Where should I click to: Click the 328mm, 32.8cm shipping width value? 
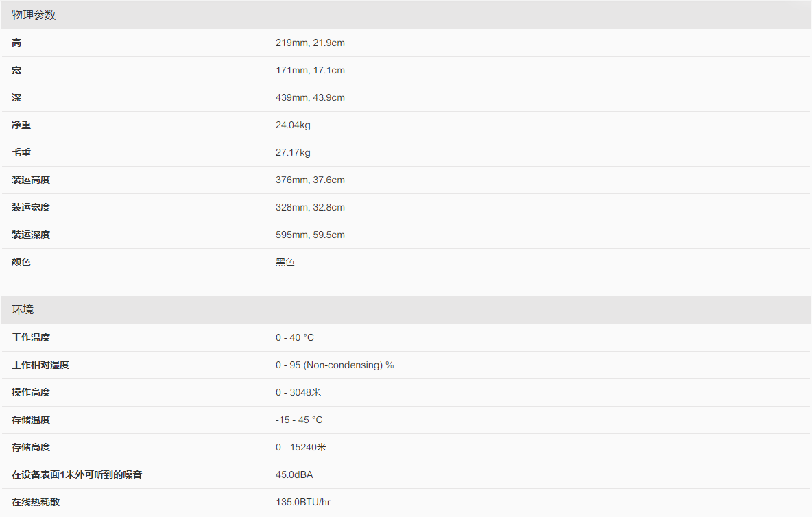point(310,207)
